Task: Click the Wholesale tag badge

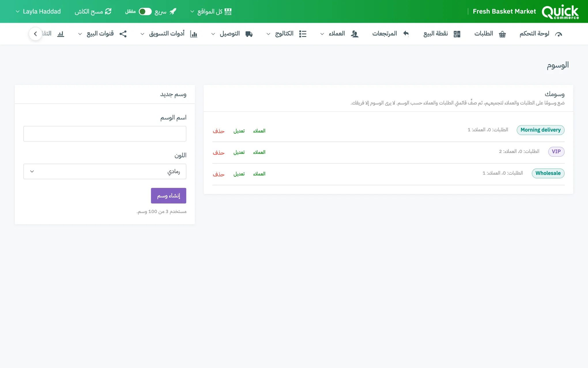Action: pyautogui.click(x=548, y=173)
